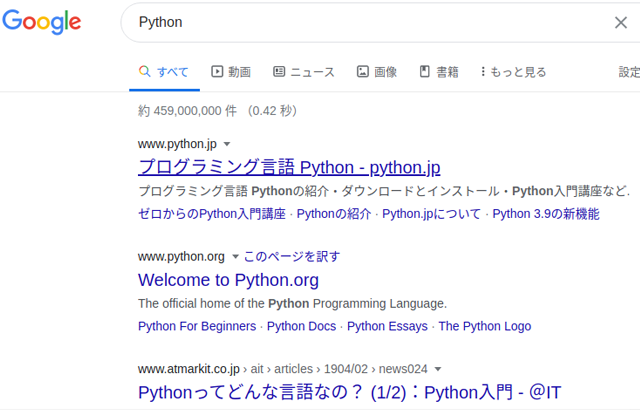Click このページを訳す translate link
The image size is (640, 410).
292,257
